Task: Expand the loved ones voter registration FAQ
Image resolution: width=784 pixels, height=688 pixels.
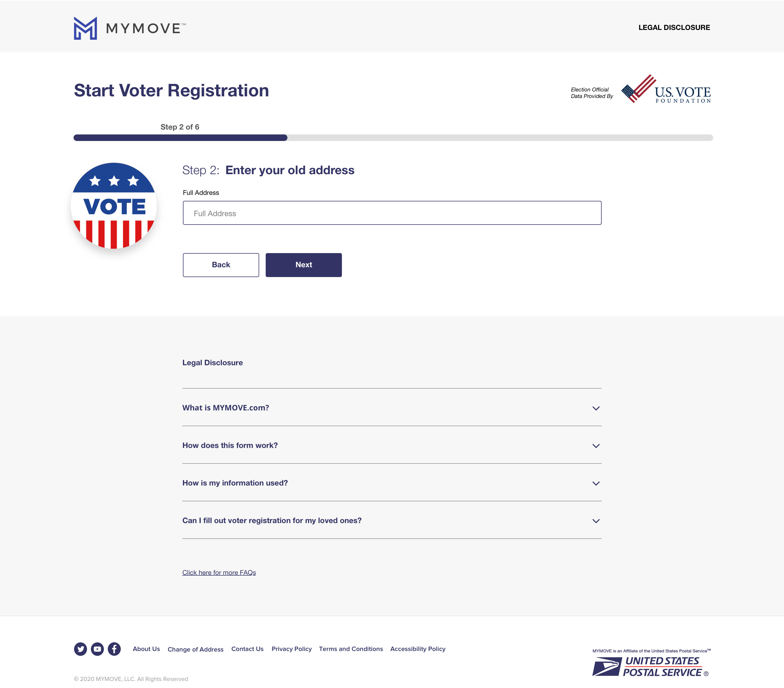Action: [x=392, y=520]
